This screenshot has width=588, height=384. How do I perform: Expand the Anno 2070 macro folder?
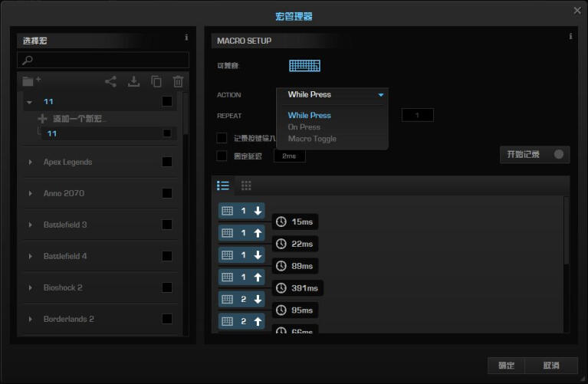31,193
